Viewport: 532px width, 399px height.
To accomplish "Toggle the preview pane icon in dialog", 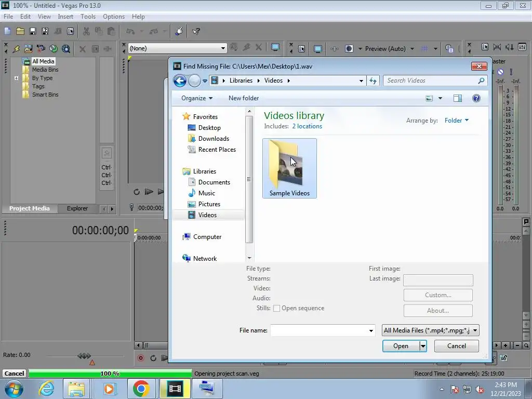I will point(458,98).
